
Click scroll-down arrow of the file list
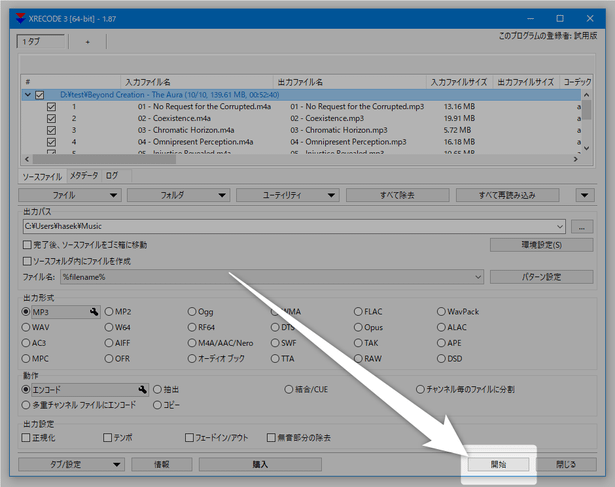[586, 148]
